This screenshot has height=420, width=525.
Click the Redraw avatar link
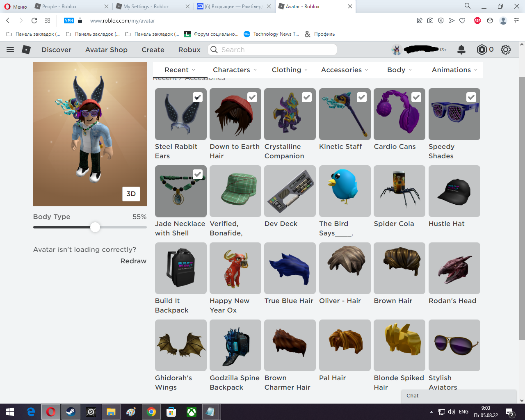coord(133,261)
